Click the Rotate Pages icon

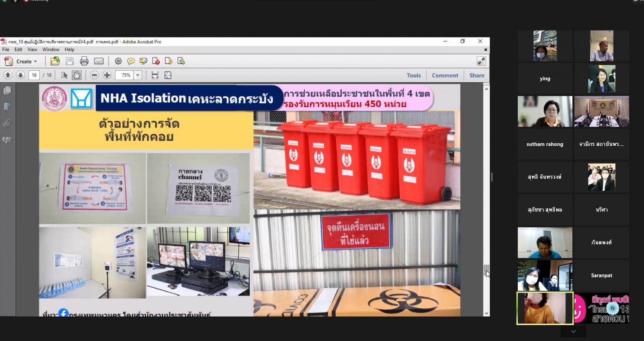click(x=169, y=61)
